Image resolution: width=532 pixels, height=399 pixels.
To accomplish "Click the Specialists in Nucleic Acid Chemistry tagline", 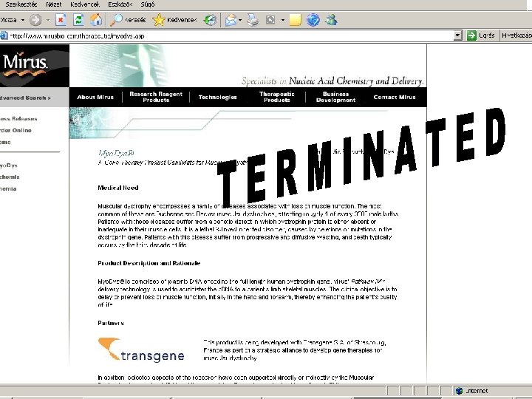I will coord(332,81).
